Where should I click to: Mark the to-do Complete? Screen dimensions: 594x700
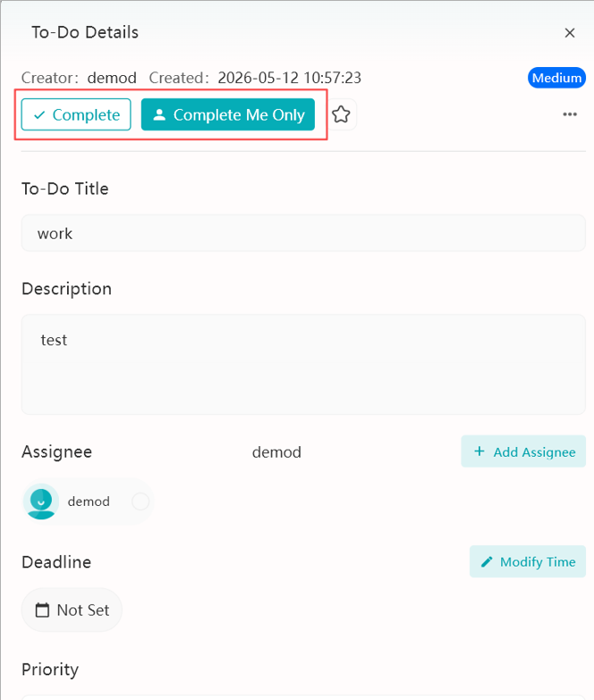pyautogui.click(x=76, y=114)
